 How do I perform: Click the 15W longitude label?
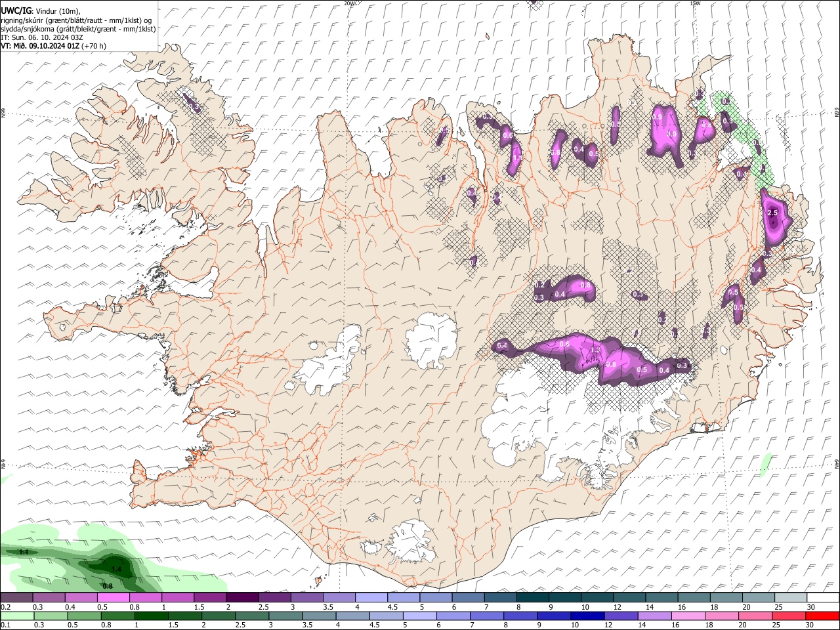(x=695, y=3)
